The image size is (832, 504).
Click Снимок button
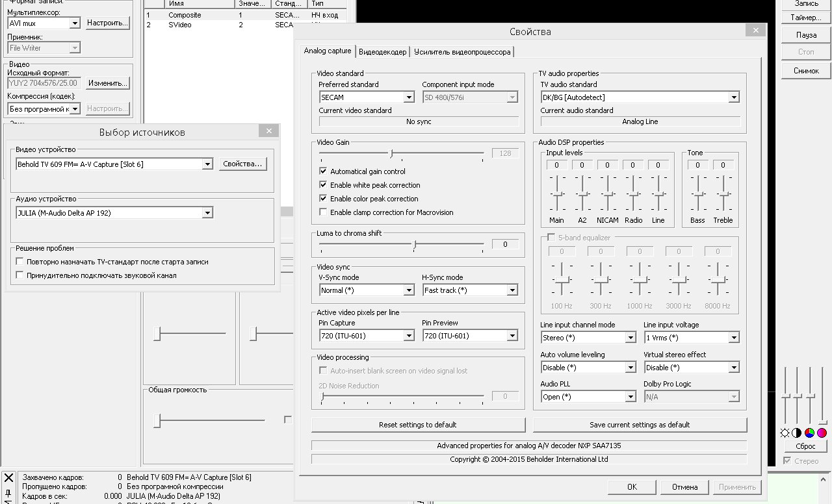pyautogui.click(x=806, y=71)
